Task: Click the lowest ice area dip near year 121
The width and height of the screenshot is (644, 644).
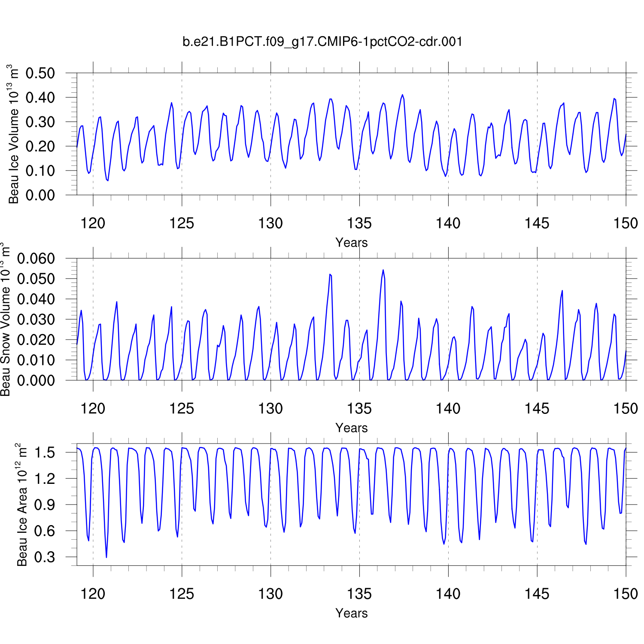Action: [x=106, y=557]
